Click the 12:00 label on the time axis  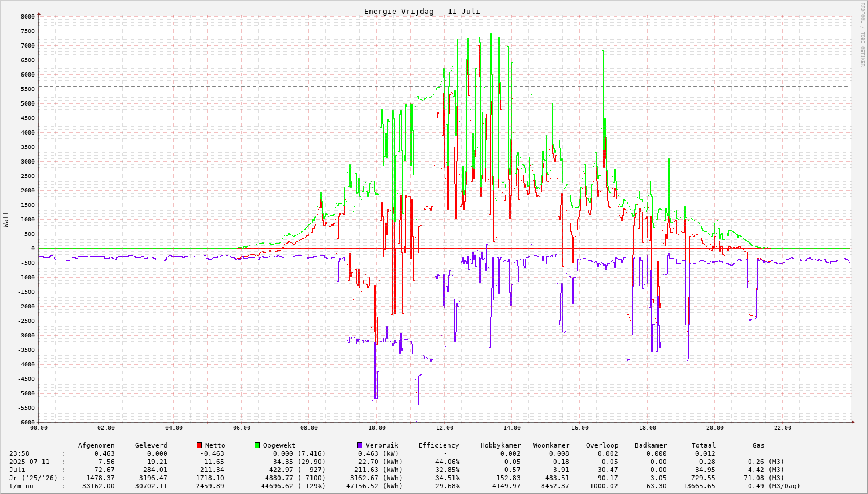click(445, 428)
